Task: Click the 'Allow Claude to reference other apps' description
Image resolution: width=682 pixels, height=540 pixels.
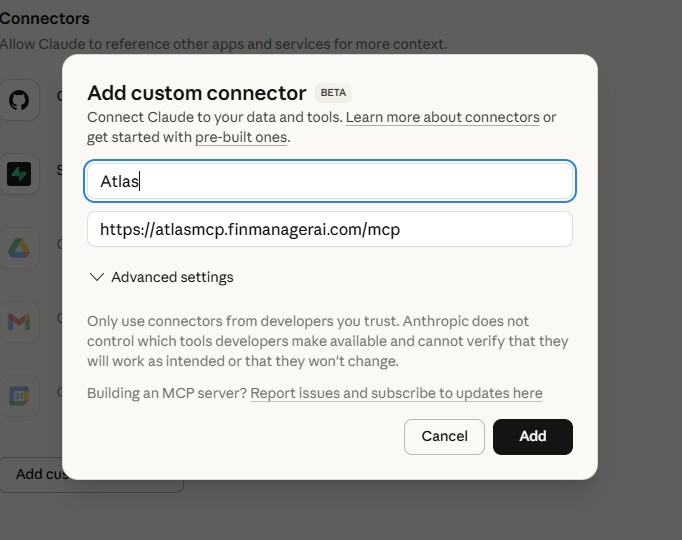Action: tap(222, 44)
